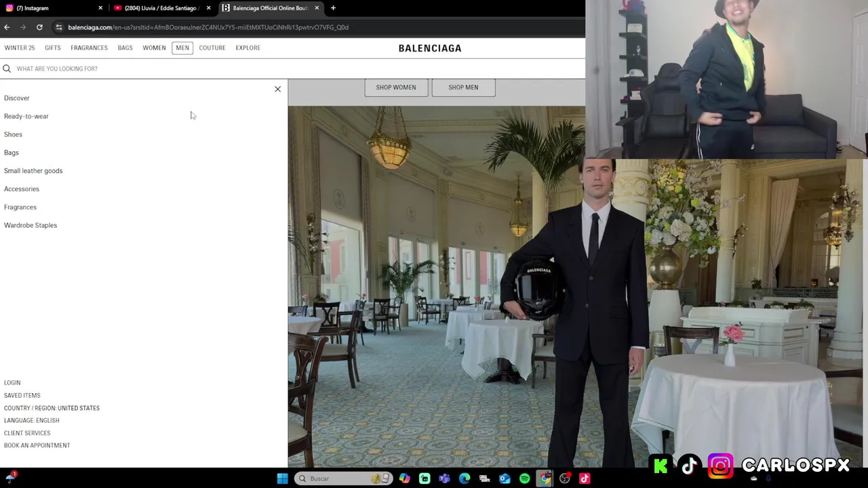The image size is (868, 488).
Task: Select the Balenciaga Official Online Boutique tab
Action: pos(271,8)
